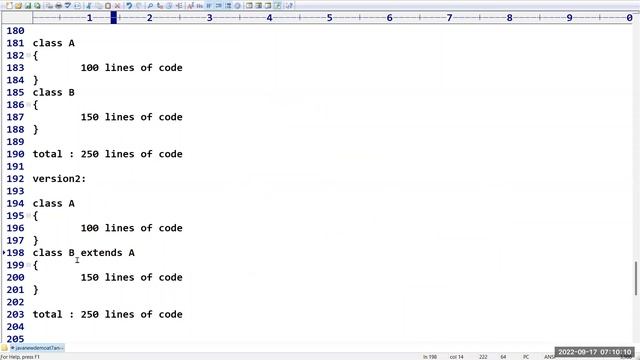640x360 pixels.
Task: Click the "version2:" line
Action: click(59, 179)
